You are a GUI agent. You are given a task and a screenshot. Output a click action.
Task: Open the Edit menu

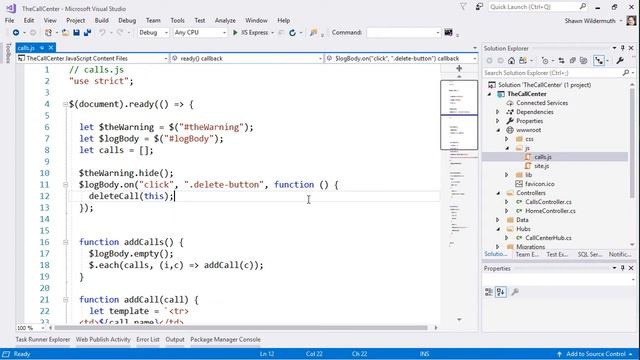click(29, 20)
